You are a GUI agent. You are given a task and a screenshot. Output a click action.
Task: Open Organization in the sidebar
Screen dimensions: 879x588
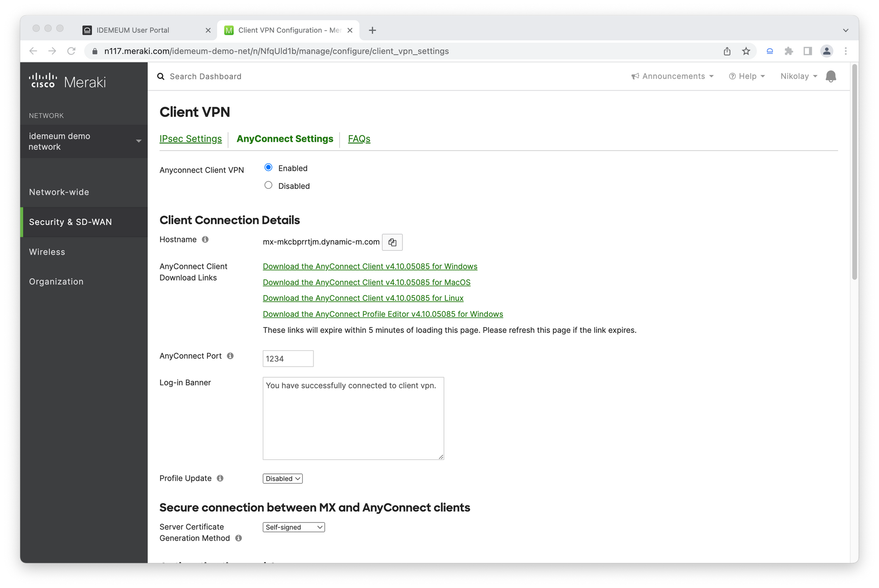click(84, 281)
